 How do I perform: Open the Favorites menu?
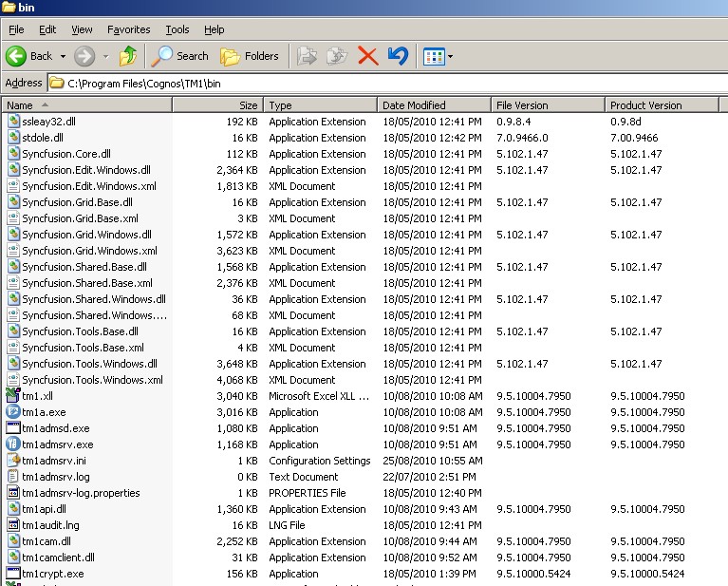coord(128,29)
